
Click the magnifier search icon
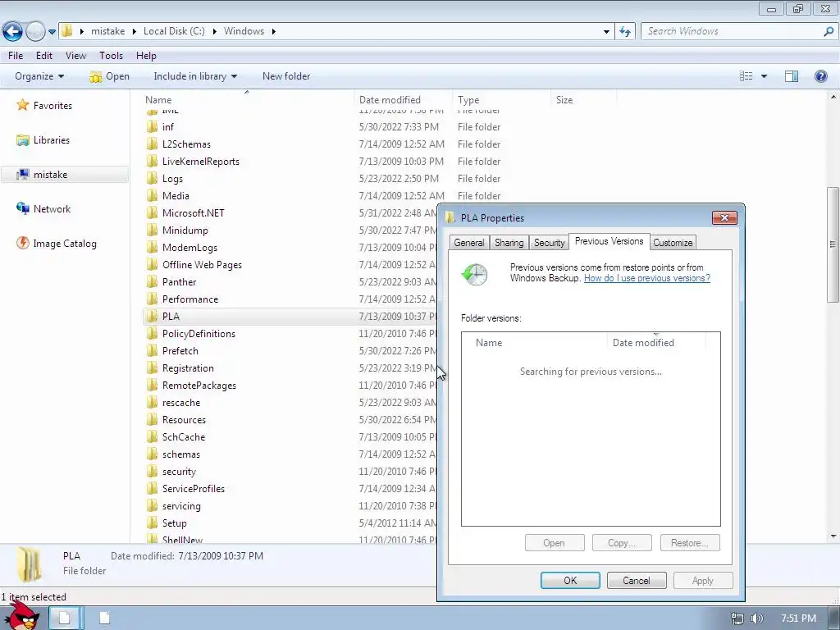[x=829, y=32]
